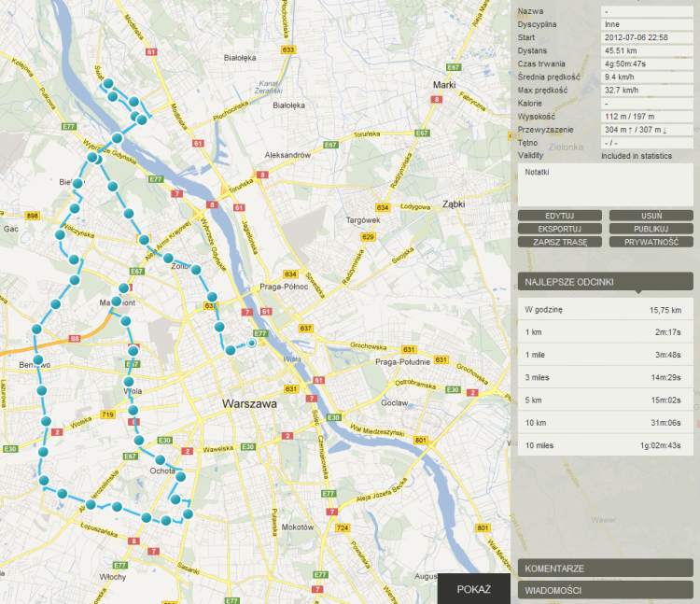
Task: Click road shield 724 near Mokotów
Action: click(x=342, y=528)
